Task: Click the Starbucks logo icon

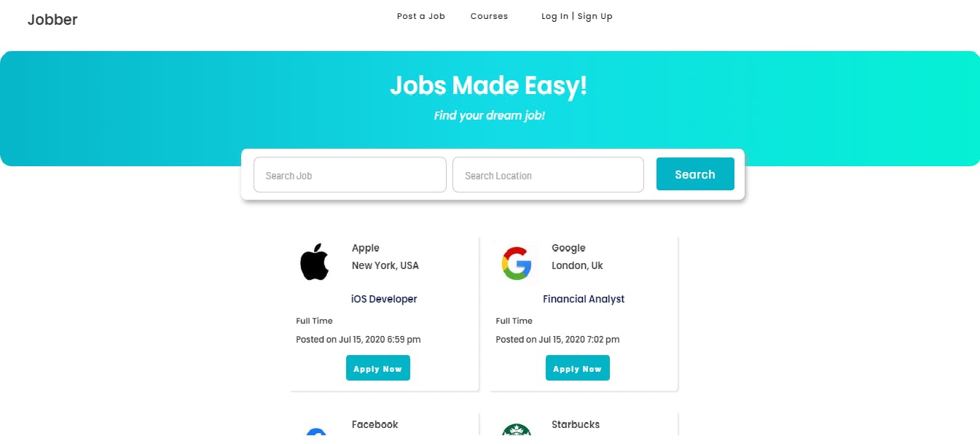Action: tap(517, 429)
